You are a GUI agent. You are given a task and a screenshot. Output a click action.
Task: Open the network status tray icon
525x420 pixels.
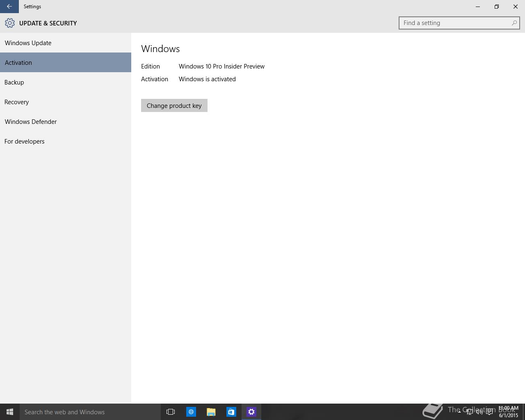[470, 412]
